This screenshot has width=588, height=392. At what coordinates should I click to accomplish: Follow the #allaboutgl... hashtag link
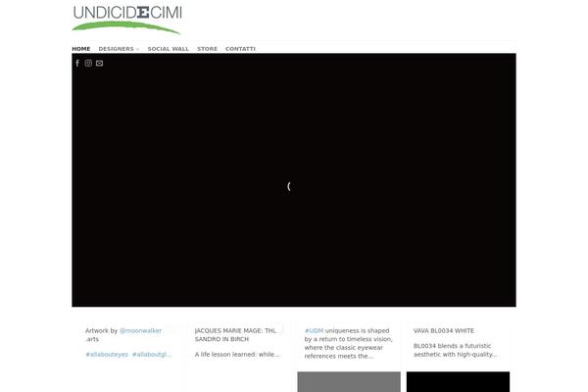pos(152,354)
